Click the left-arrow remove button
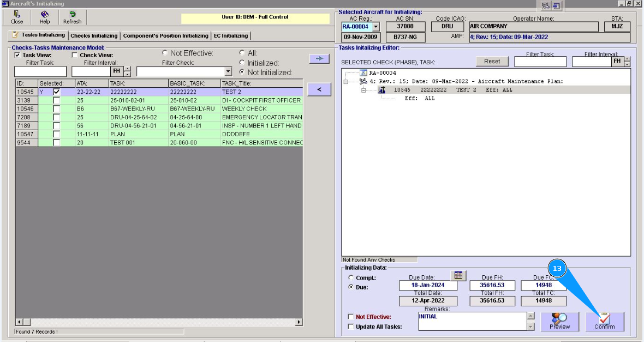Viewport: 644px width, 345px height. click(x=319, y=89)
